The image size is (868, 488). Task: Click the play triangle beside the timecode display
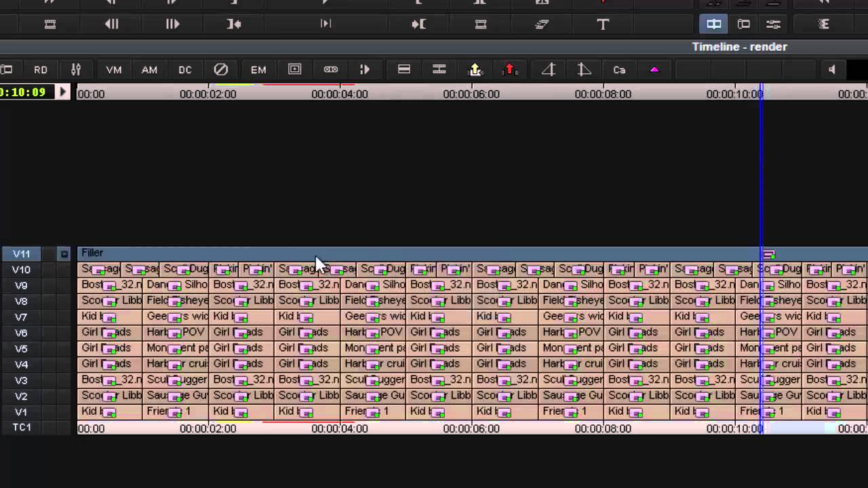click(62, 91)
